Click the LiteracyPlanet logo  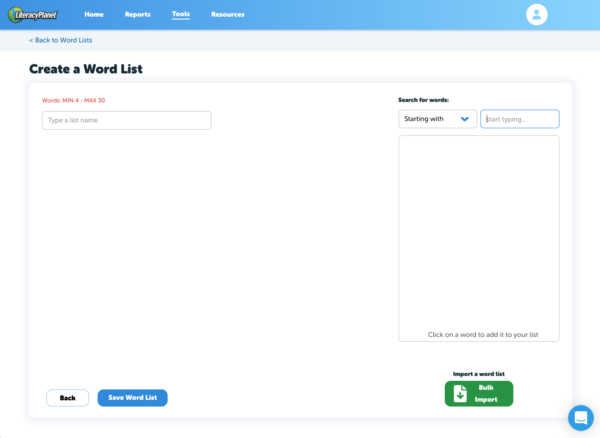pos(36,14)
